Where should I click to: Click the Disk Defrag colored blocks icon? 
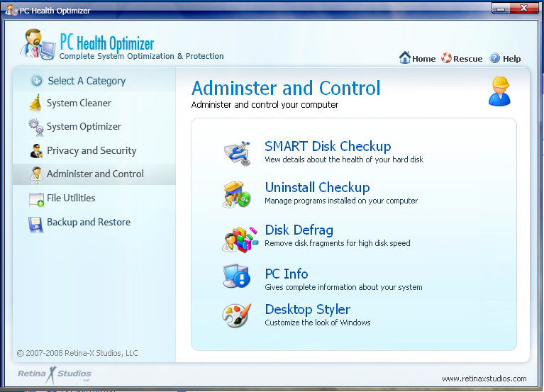tap(240, 239)
